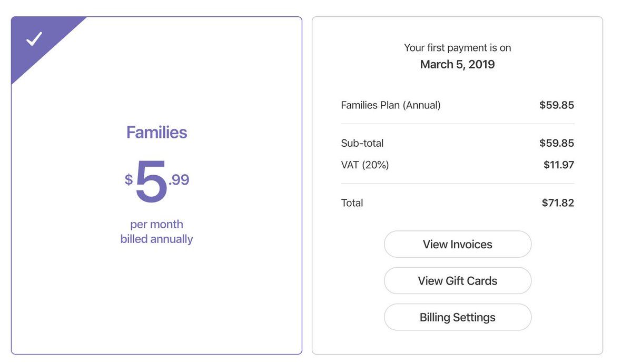Click the checkmark on the Families plan card
The width and height of the screenshot is (632, 364).
click(x=34, y=39)
